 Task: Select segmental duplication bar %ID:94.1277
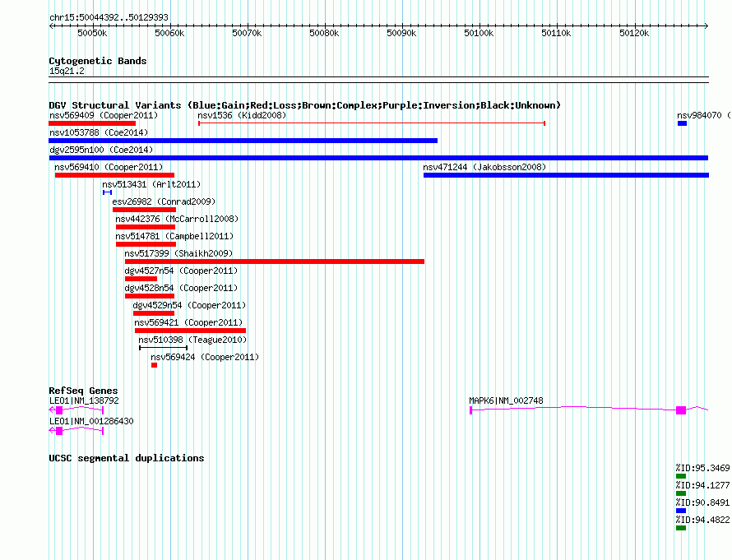point(681,493)
